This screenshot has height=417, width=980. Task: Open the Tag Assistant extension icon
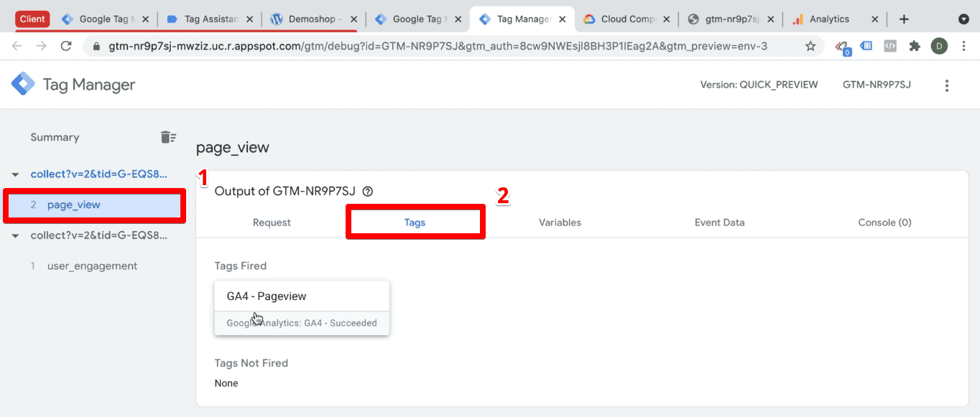866,45
